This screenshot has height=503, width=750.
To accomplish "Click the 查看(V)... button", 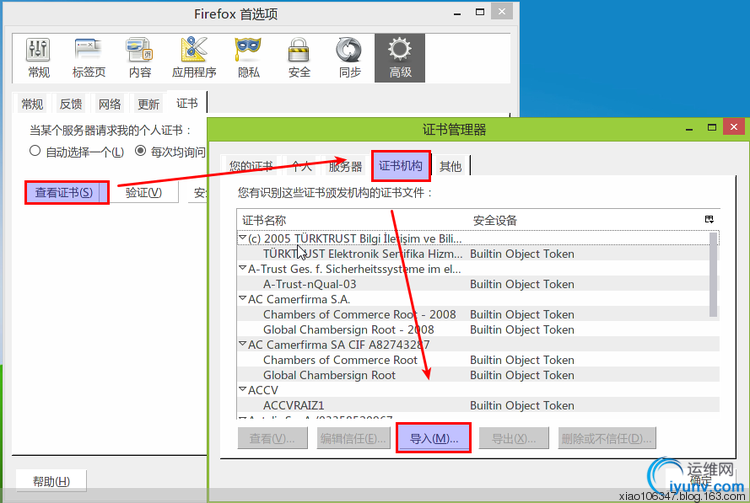I will coord(272,438).
